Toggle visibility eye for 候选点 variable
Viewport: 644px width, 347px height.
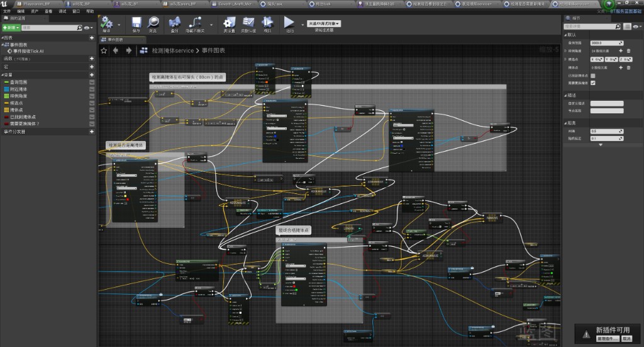point(92,103)
